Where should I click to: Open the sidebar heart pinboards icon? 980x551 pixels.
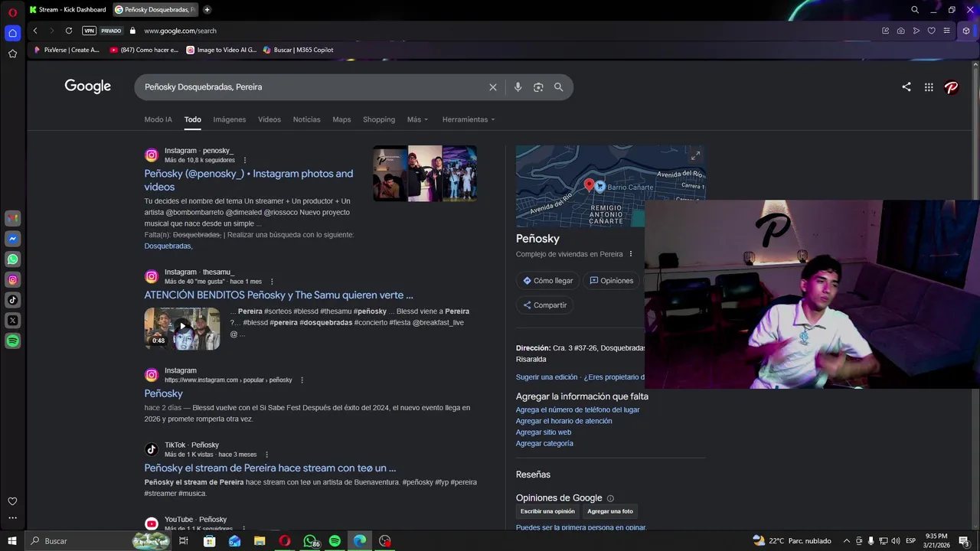pyautogui.click(x=12, y=501)
